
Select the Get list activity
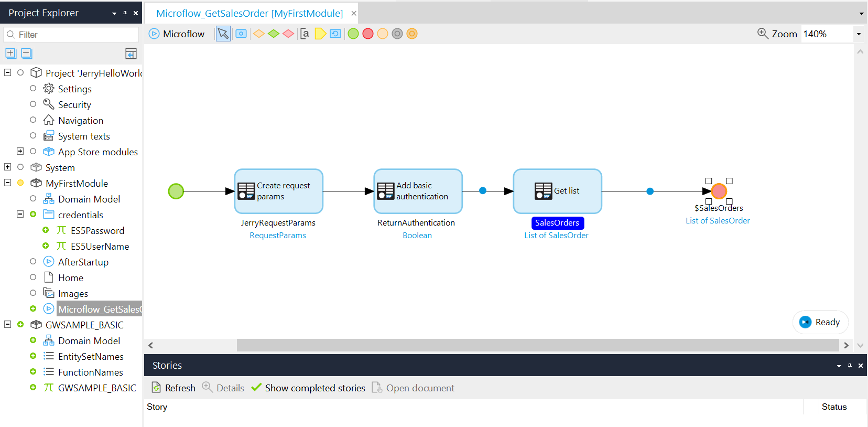pos(558,191)
